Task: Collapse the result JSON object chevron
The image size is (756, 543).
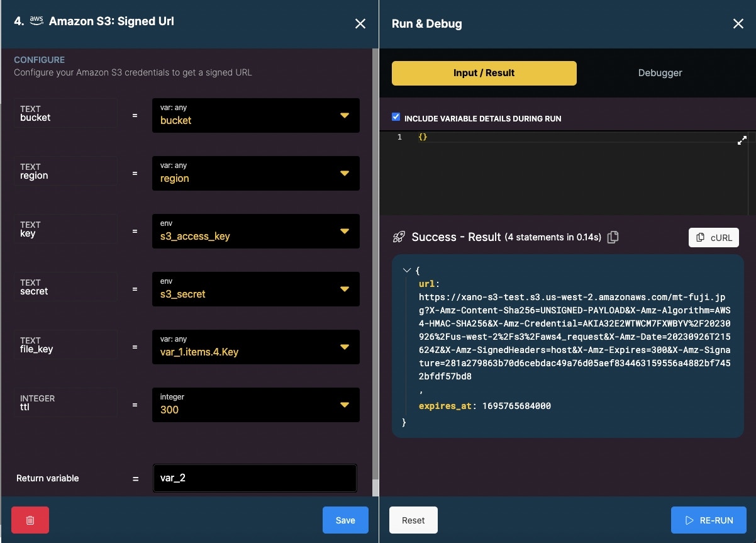Action: (406, 270)
